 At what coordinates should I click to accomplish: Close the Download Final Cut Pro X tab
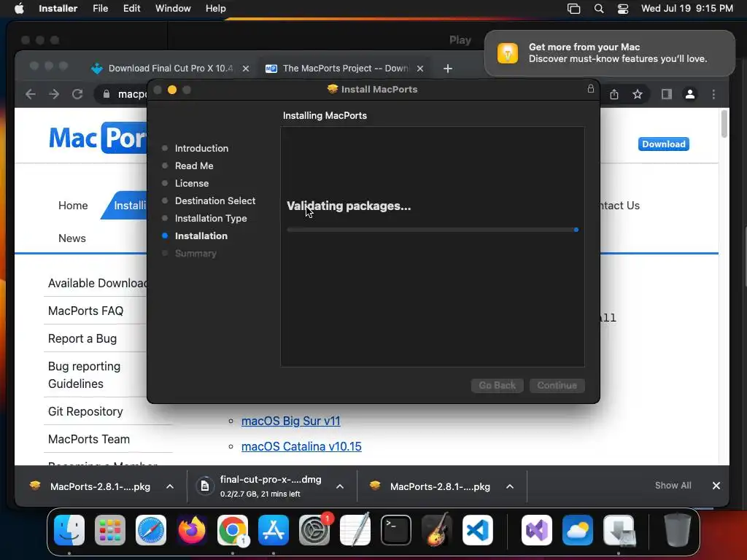[246, 69]
